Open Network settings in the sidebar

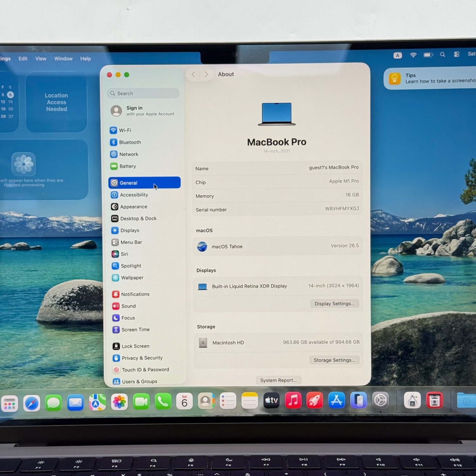pos(144,154)
